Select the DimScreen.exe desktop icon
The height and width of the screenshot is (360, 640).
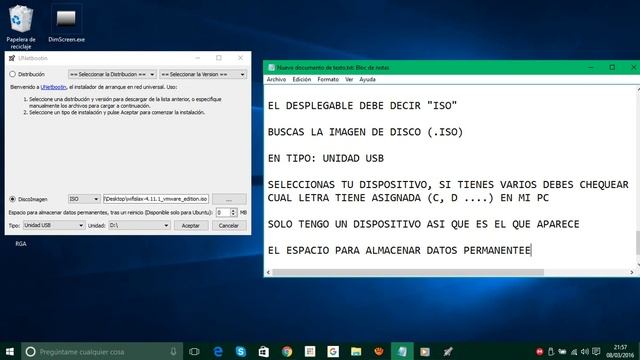coord(66,24)
